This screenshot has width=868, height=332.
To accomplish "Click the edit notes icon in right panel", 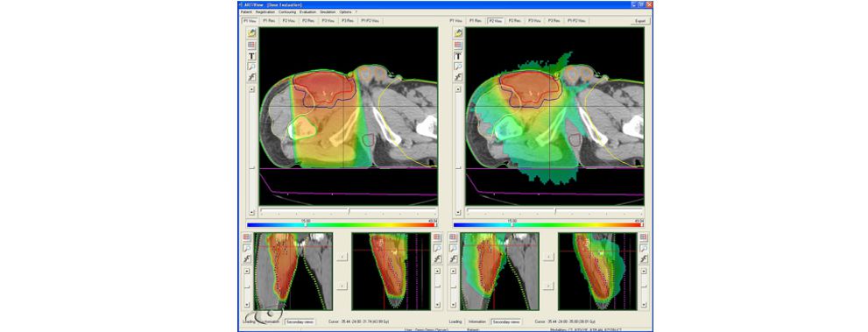I will click(458, 33).
